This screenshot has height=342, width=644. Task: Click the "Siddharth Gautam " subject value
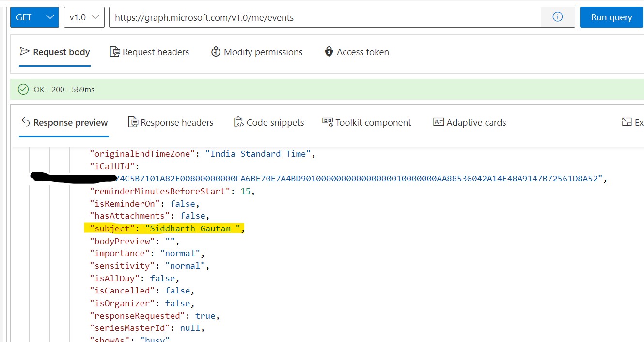click(193, 228)
